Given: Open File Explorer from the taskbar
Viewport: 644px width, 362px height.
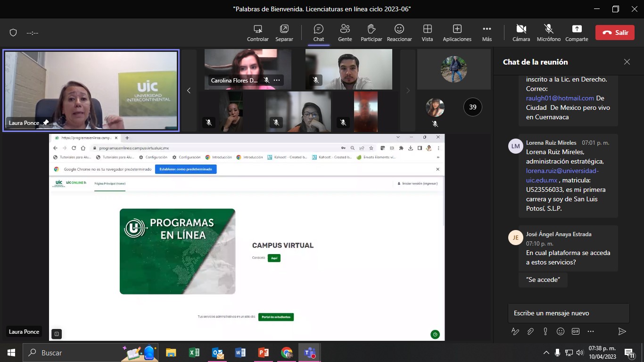Looking at the screenshot, I should 171,353.
